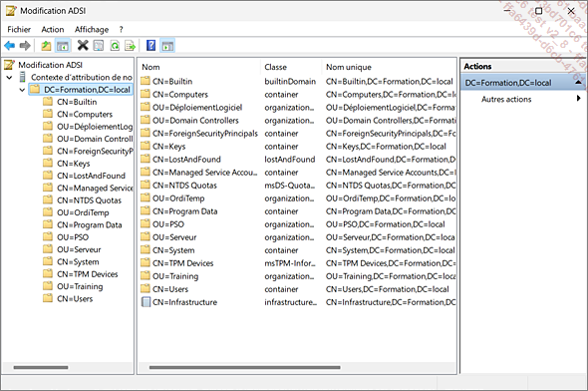Select CN=Computers in the tree
Viewport: 588px width, 391px height.
[x=85, y=114]
